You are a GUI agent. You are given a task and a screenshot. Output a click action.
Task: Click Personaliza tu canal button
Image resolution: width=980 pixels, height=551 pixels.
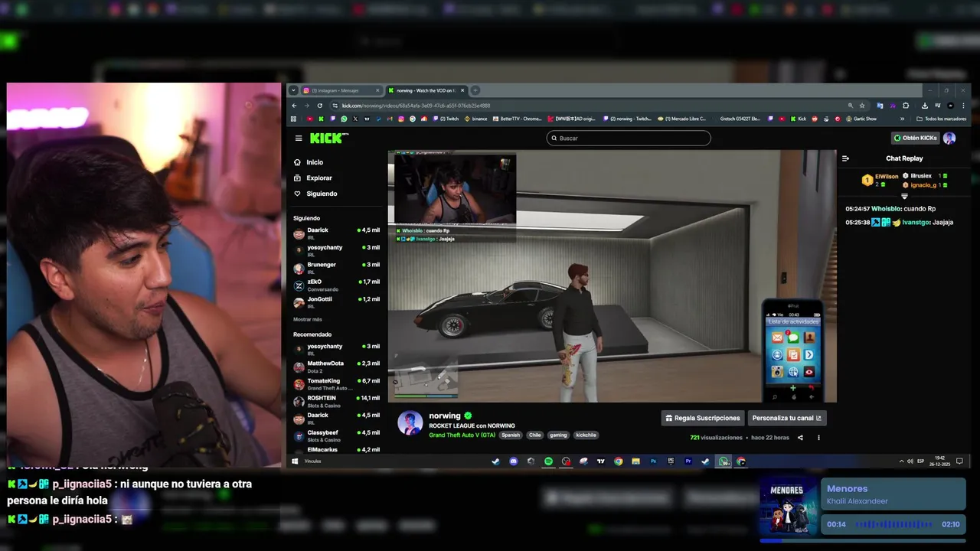(786, 418)
